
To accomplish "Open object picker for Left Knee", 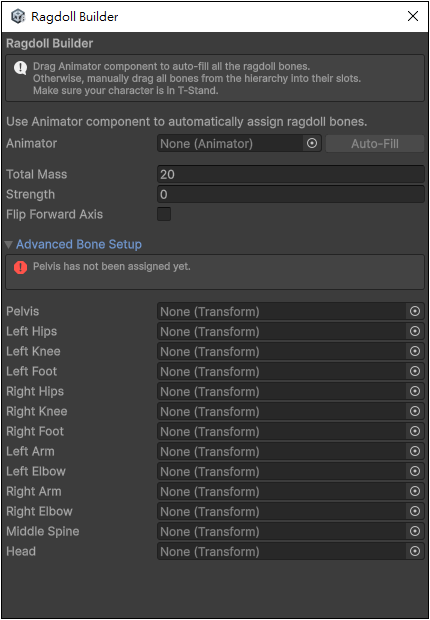I will pyautogui.click(x=415, y=352).
